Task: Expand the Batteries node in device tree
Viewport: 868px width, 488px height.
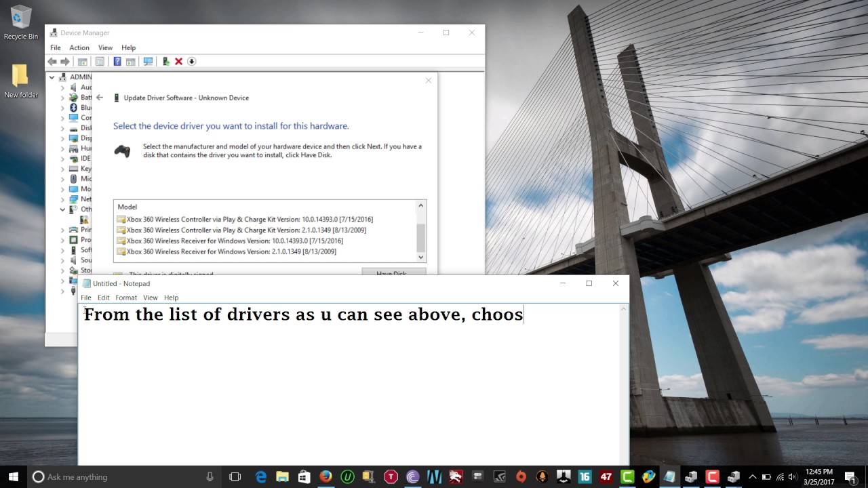Action: (62, 98)
